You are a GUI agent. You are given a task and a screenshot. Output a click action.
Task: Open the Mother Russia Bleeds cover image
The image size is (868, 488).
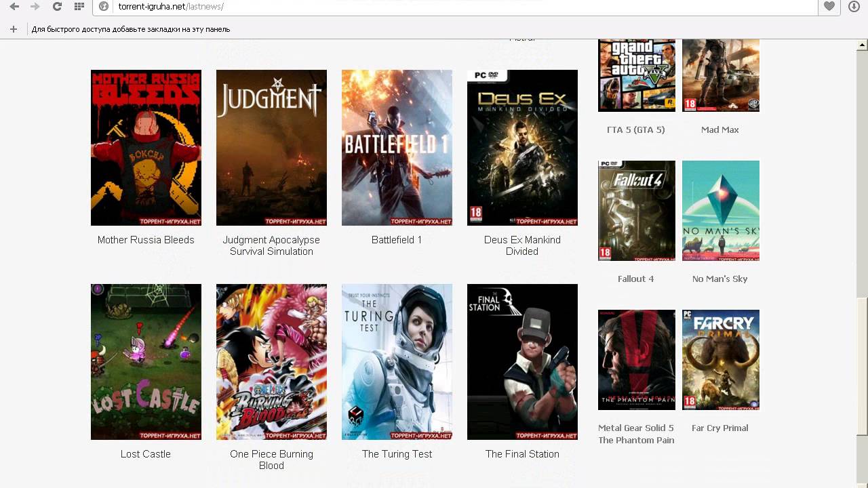pyautogui.click(x=146, y=148)
